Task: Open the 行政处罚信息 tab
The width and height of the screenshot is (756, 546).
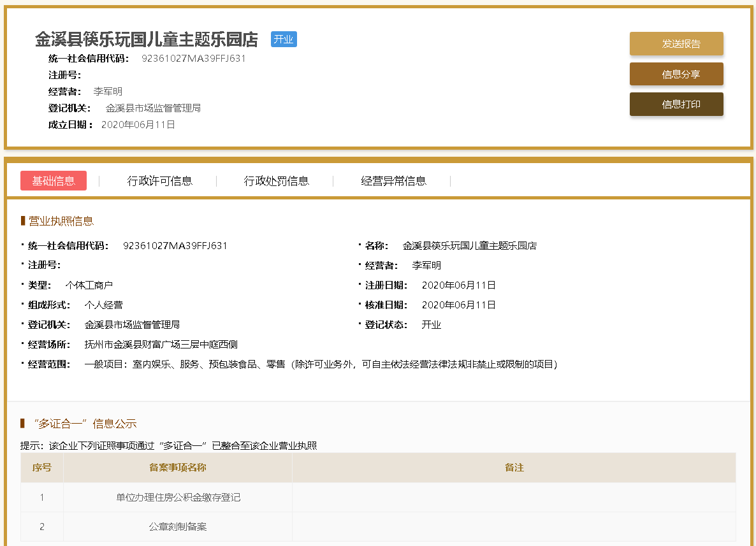Action: pos(276,181)
